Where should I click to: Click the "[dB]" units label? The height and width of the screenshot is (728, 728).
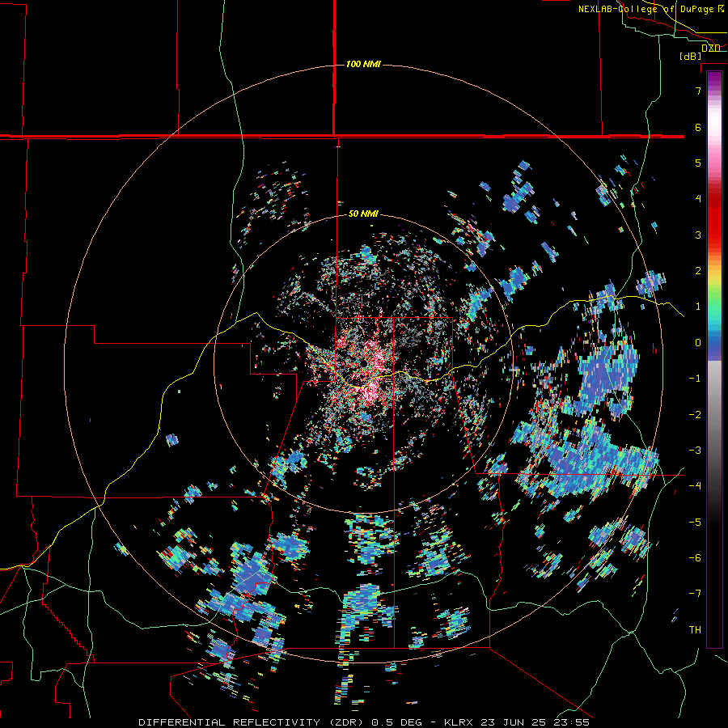click(691, 57)
